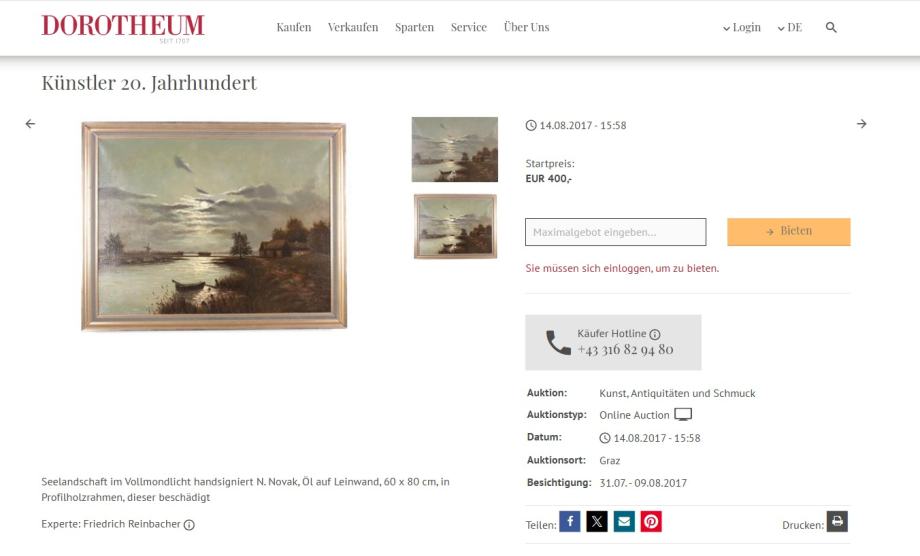The image size is (920, 556).
Task: Pin the lot on Pinterest
Action: [651, 521]
